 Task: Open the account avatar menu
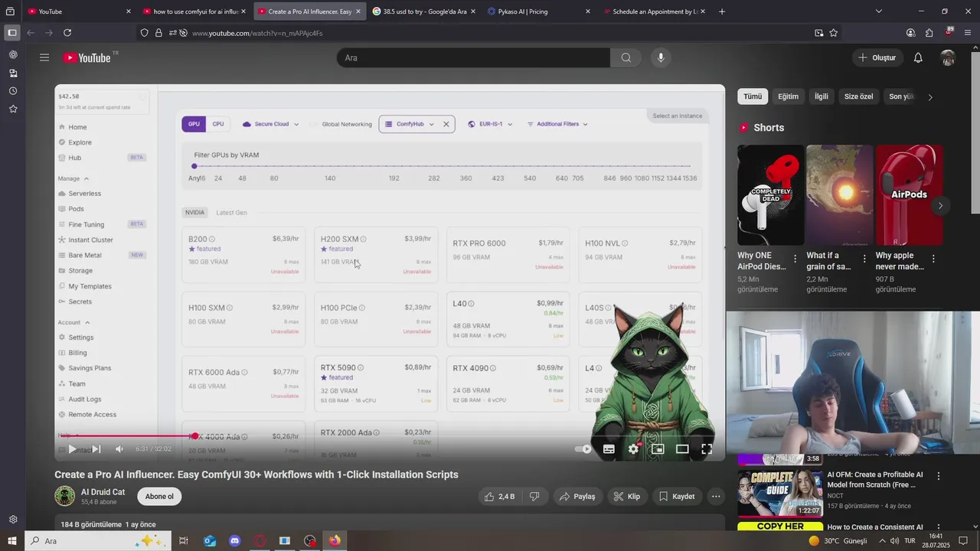(x=948, y=57)
